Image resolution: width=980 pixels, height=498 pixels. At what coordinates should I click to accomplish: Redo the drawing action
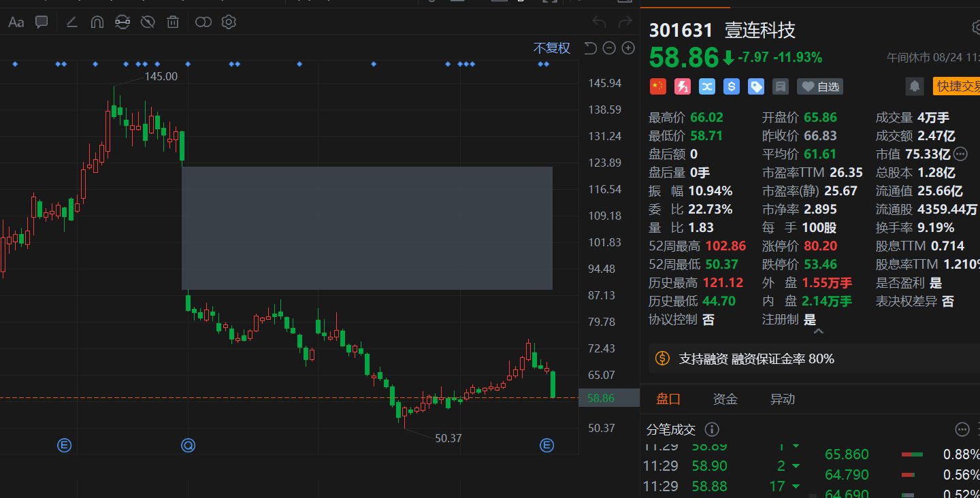coord(625,22)
